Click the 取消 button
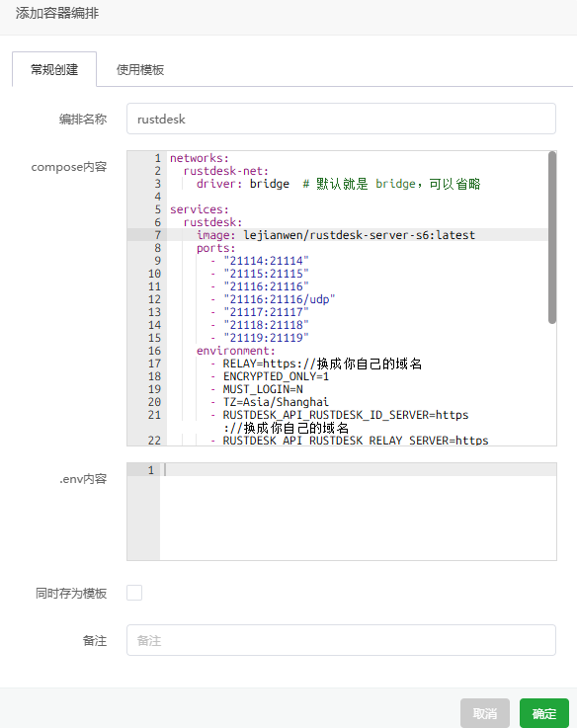This screenshot has width=577, height=728. pos(484,713)
